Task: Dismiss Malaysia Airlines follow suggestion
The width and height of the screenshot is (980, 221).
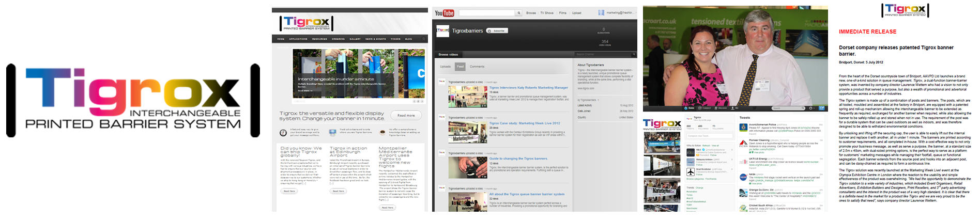Action: click(732, 159)
